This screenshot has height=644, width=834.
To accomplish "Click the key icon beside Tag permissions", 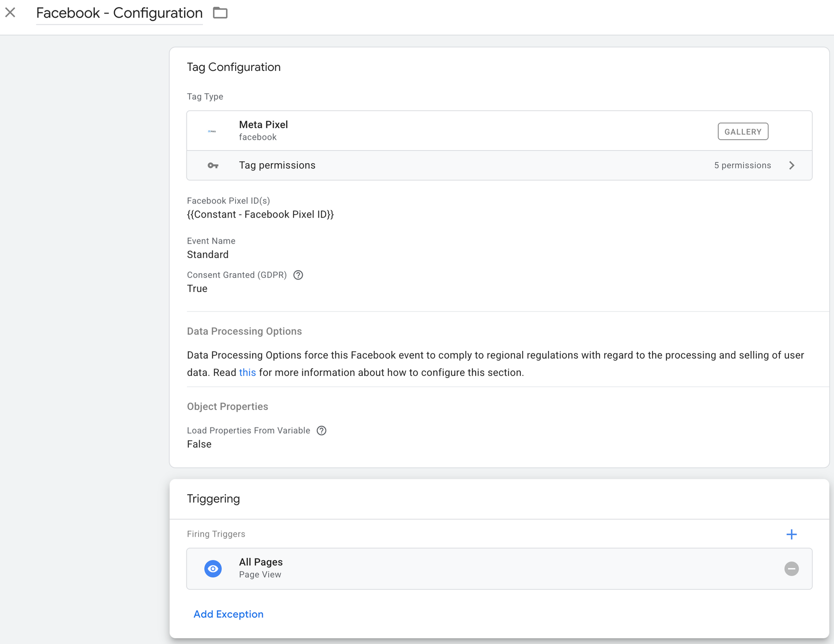I will point(213,165).
